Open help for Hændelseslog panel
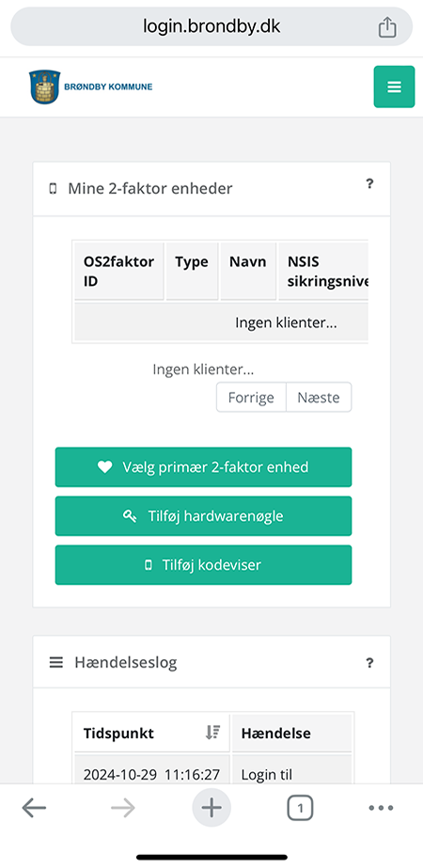This screenshot has height=868, width=423. point(369,662)
